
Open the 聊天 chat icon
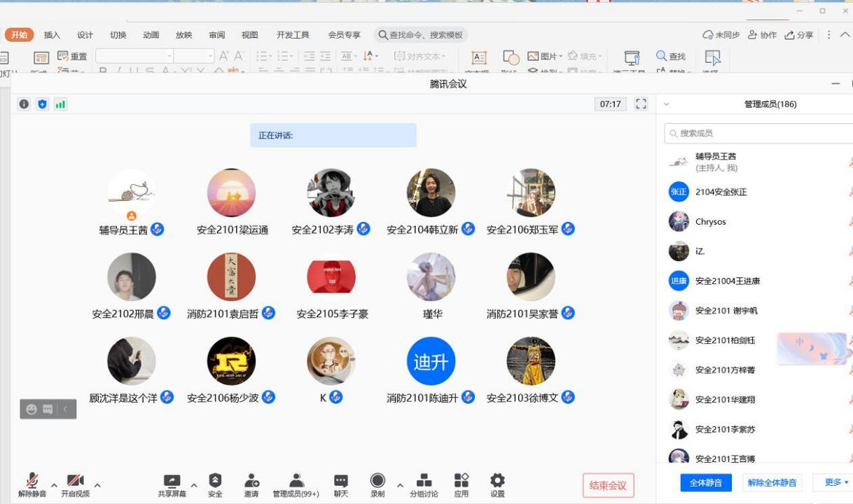341,481
